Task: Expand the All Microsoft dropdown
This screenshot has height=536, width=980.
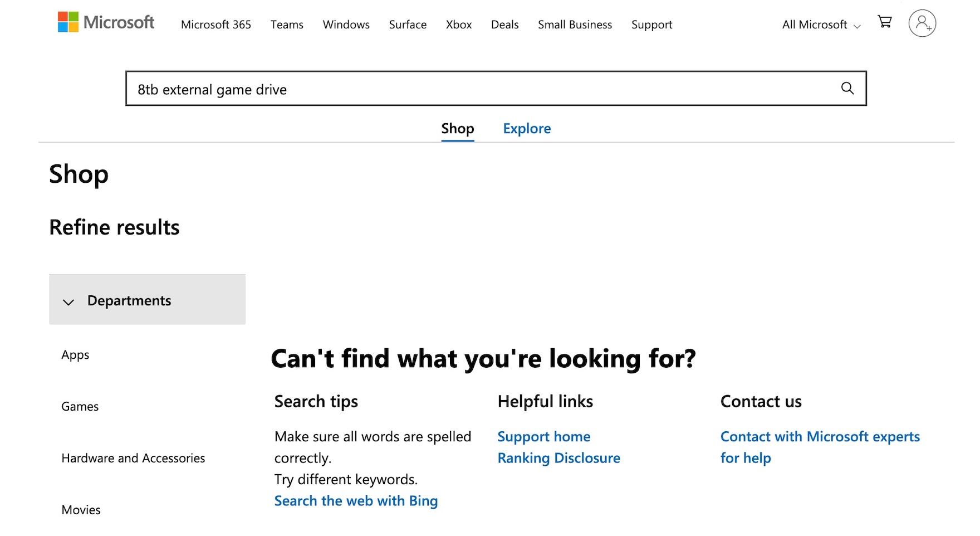Action: pyautogui.click(x=821, y=25)
